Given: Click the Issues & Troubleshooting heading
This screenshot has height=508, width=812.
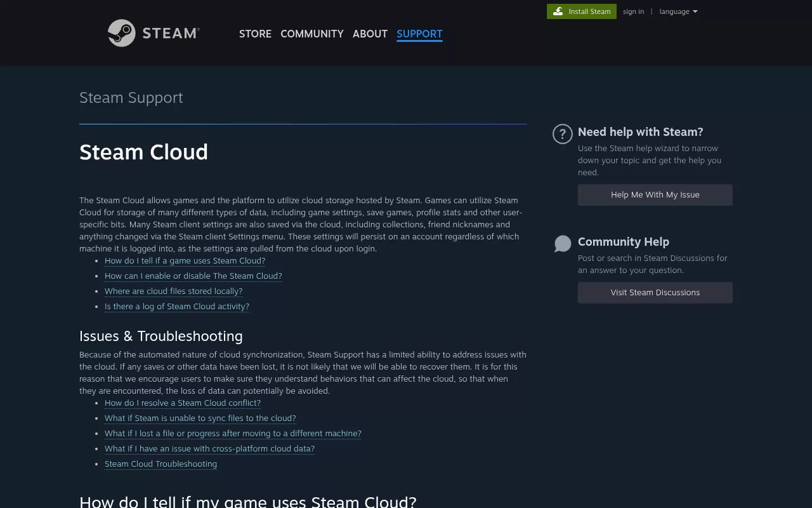Looking at the screenshot, I should [161, 336].
